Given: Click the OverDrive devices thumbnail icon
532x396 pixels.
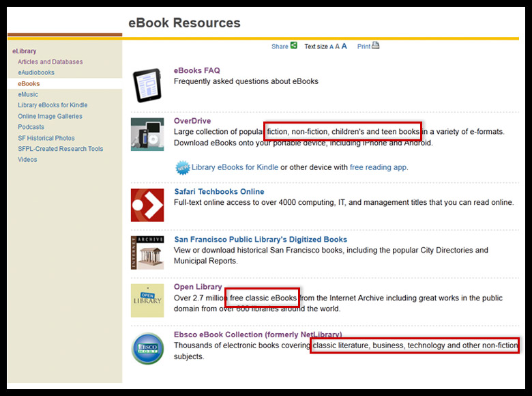Looking at the screenshot, I should [147, 134].
